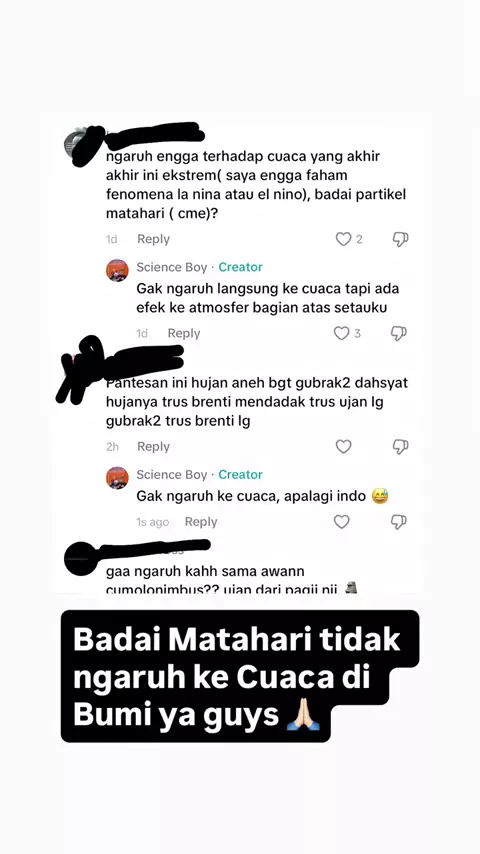
Task: Like the 'Gak ngaruh ke cuaca, apalagi indo' reply
Action: (x=342, y=522)
